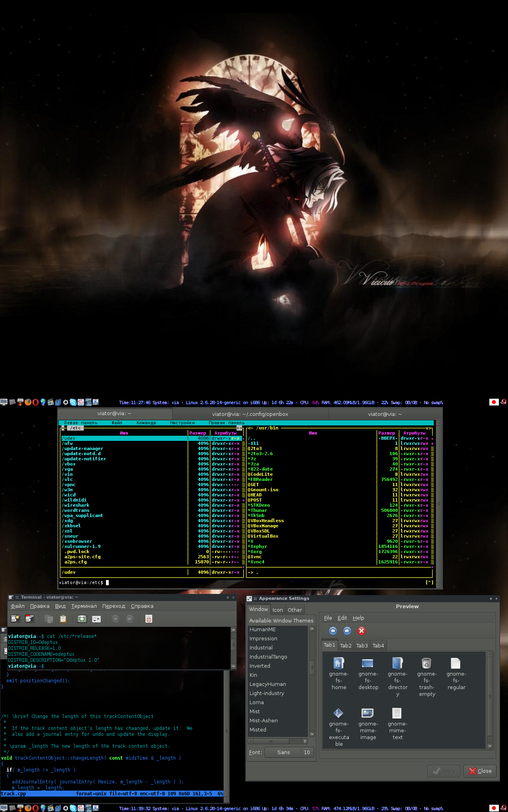The width and height of the screenshot is (508, 812).
Task: Switch to Tab4 in the Preview pane
Action: tap(378, 645)
